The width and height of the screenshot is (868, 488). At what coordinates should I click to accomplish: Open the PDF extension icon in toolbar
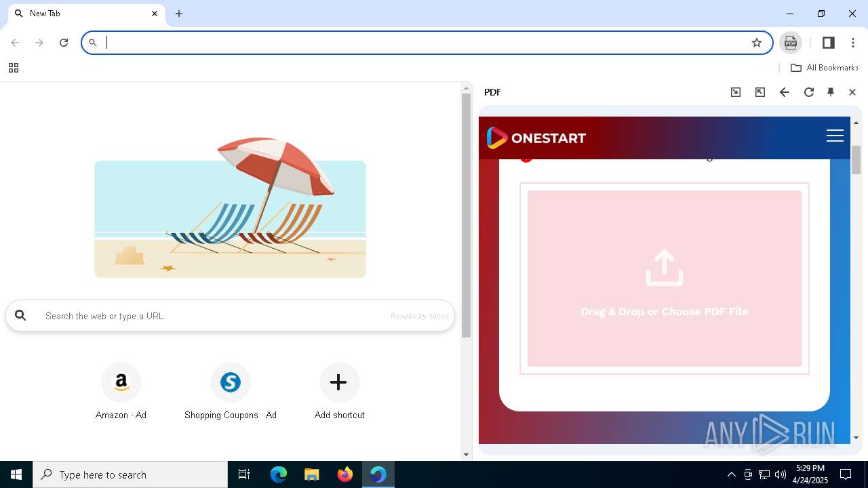[791, 43]
